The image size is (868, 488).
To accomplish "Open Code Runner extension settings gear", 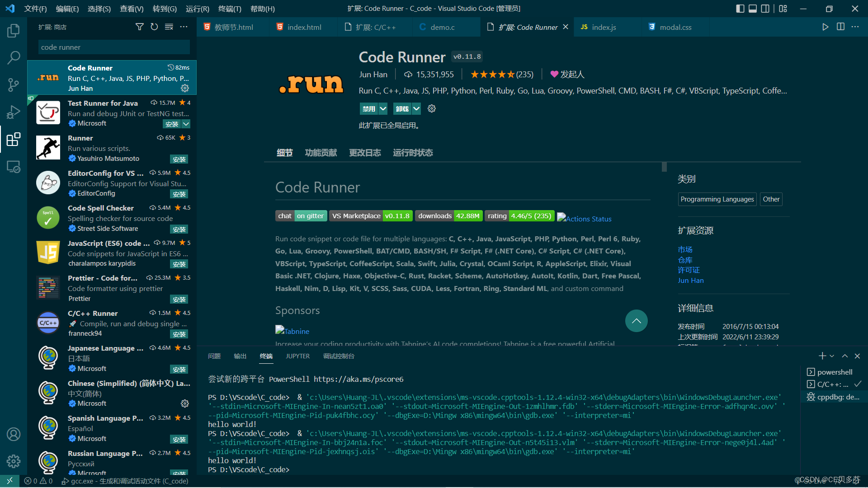I will tap(185, 88).
